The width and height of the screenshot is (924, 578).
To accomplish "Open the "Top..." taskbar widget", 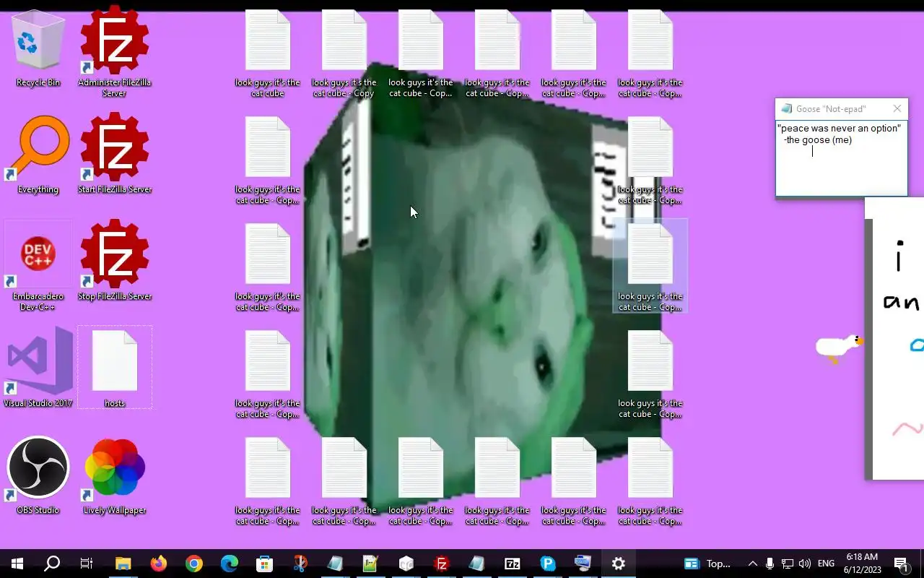I will point(707,564).
